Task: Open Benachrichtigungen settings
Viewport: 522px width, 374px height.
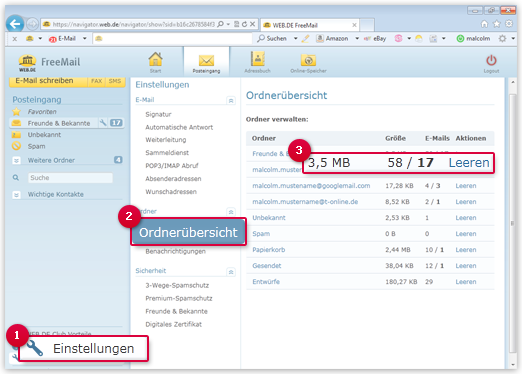Action: click(x=175, y=251)
